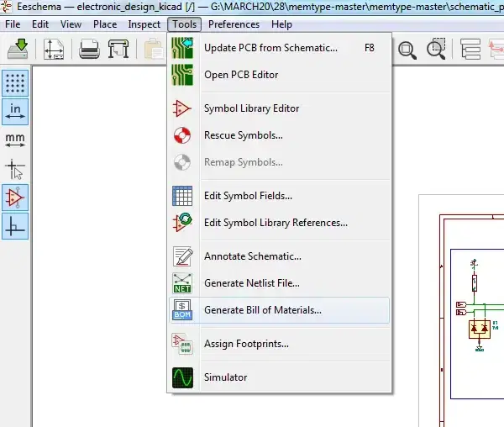The image size is (504, 427).
Task: Click the Print toolbar icon
Action: tap(89, 49)
